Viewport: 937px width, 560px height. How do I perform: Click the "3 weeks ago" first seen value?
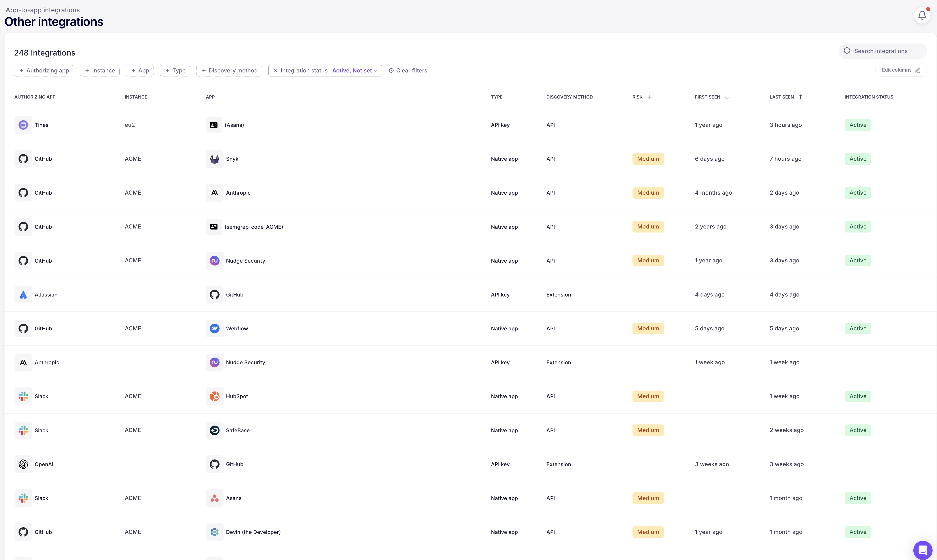(x=712, y=464)
